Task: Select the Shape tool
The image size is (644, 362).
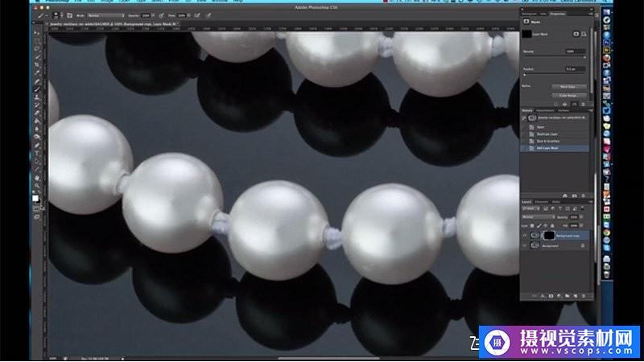Action: pos(37,169)
